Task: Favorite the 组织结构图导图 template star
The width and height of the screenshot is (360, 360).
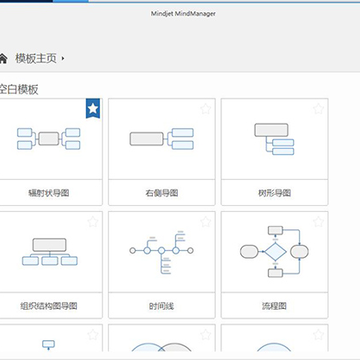Action: [93, 222]
